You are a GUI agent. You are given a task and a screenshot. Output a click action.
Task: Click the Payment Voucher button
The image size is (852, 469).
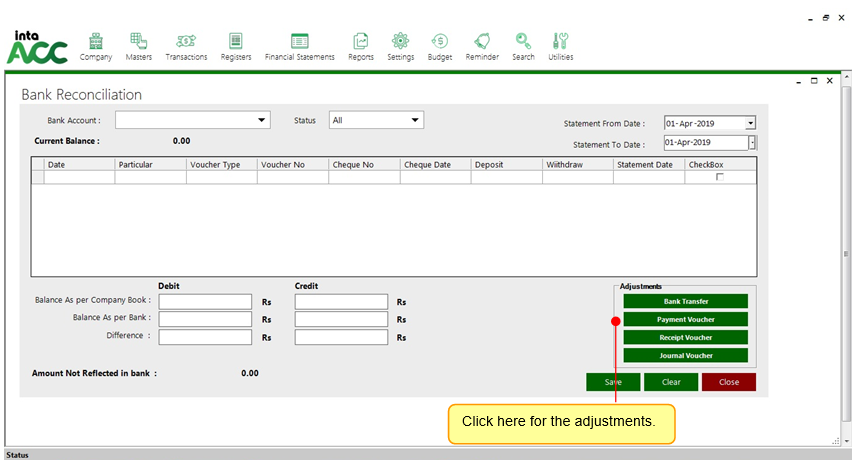click(x=685, y=319)
